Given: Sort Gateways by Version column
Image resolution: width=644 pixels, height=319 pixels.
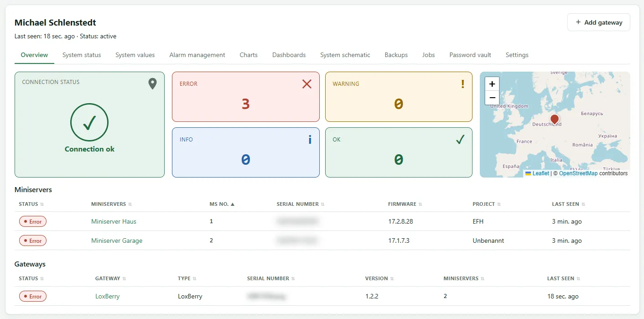Looking at the screenshot, I should pyautogui.click(x=379, y=278).
